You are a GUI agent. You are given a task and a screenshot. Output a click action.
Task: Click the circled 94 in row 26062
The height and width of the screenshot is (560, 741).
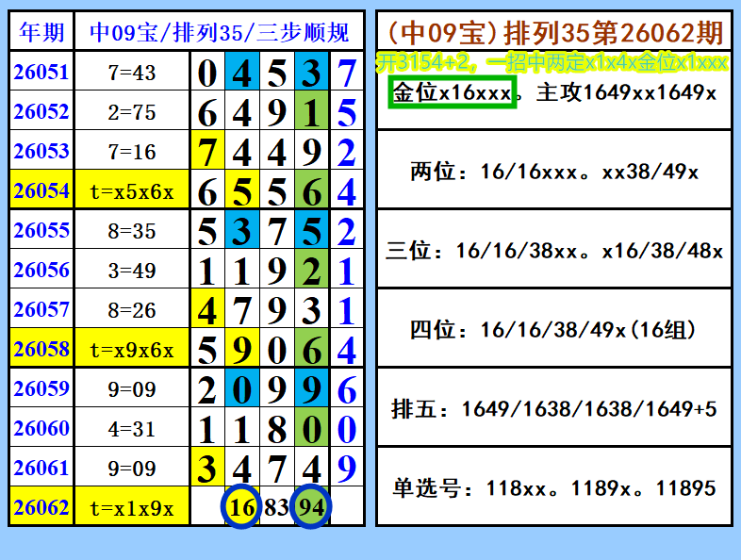tap(311, 506)
